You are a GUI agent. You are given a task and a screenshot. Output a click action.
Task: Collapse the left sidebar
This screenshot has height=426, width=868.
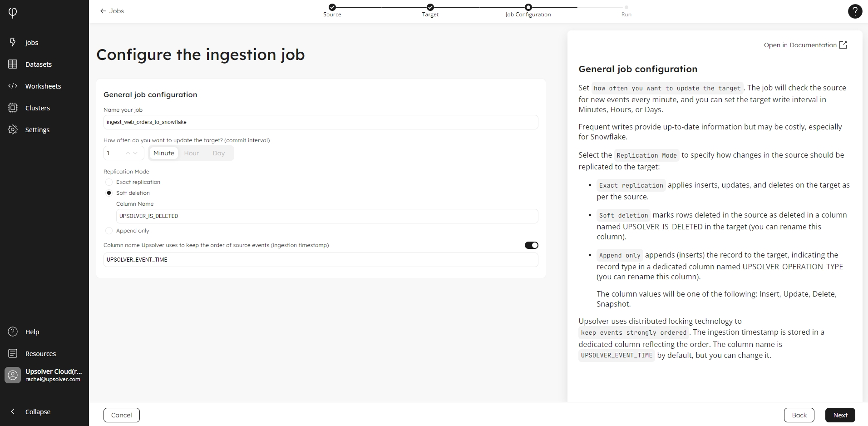pos(13,411)
